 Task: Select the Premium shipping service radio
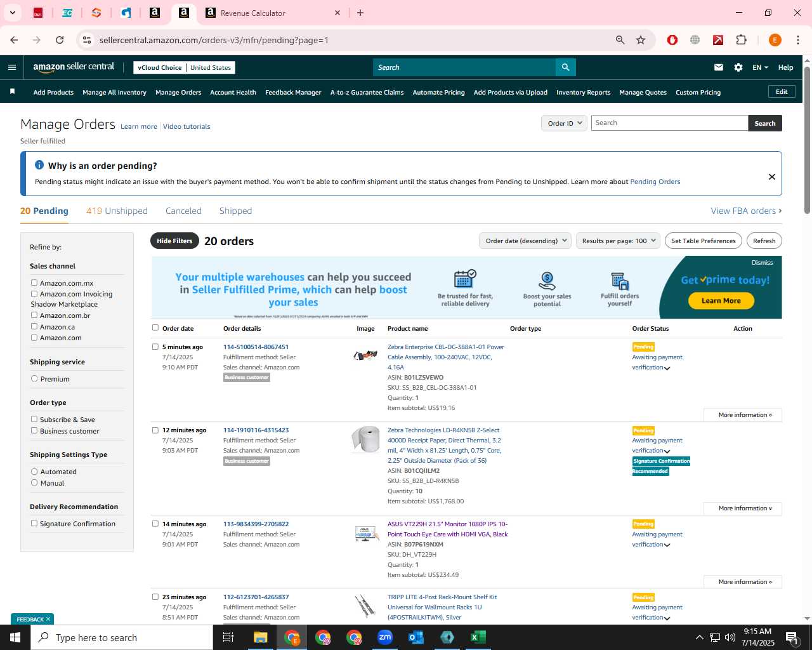pos(34,379)
